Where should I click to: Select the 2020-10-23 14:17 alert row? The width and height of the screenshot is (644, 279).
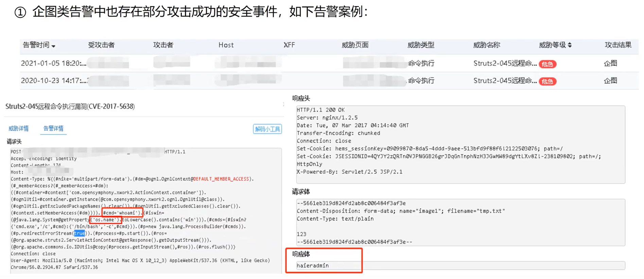click(x=329, y=81)
